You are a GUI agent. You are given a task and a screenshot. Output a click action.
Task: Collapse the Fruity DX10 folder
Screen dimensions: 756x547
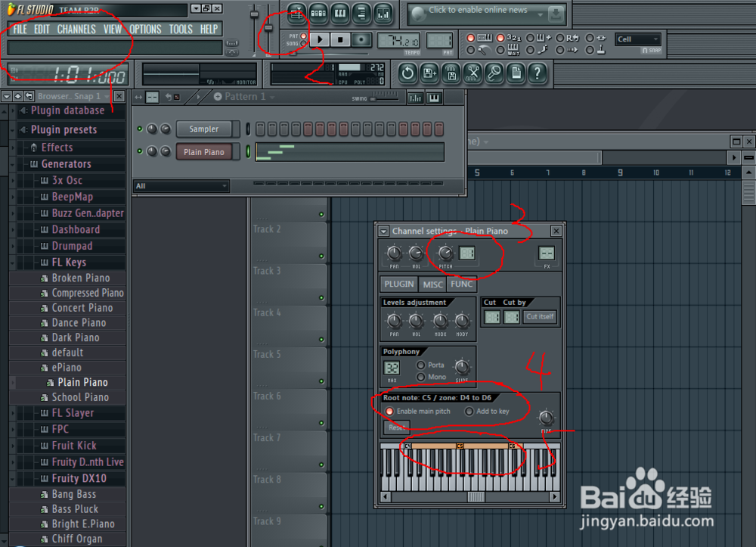click(13, 478)
